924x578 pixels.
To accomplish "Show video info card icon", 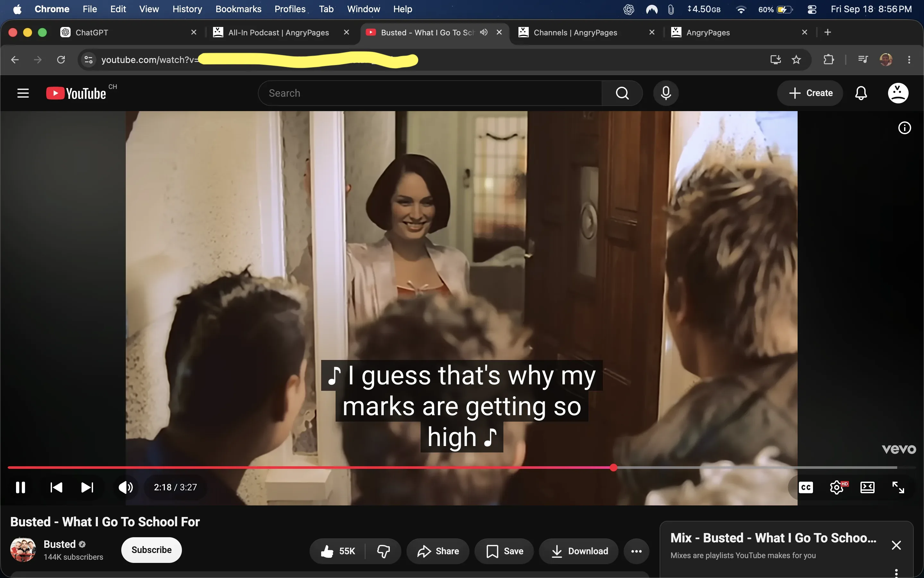I will (904, 128).
